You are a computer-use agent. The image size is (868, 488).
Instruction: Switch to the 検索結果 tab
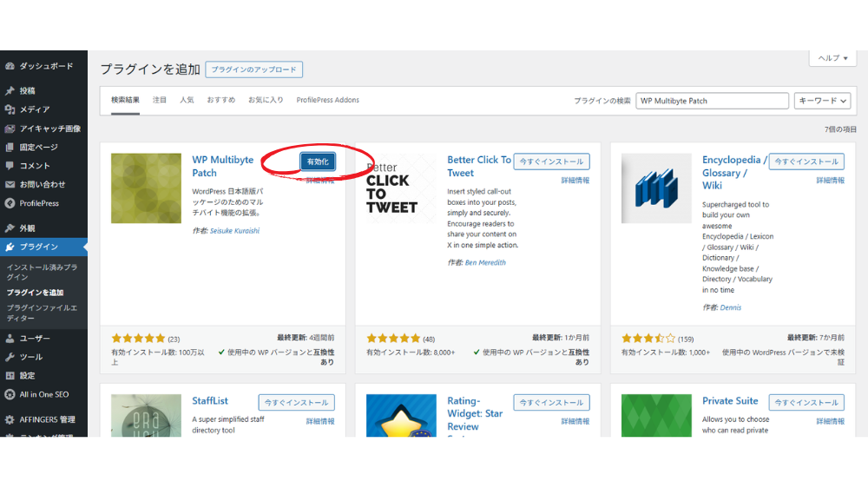point(125,100)
